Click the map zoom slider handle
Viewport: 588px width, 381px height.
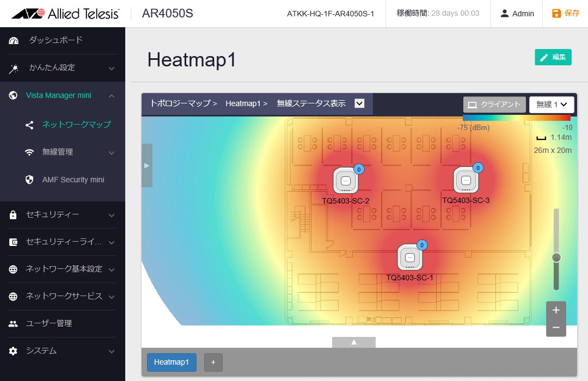pos(556,257)
